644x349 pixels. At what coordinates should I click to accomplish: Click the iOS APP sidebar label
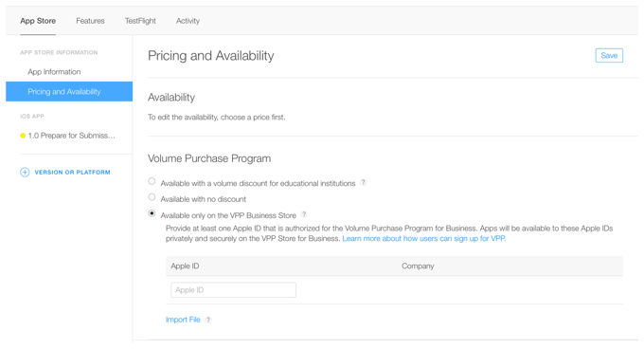(32, 117)
